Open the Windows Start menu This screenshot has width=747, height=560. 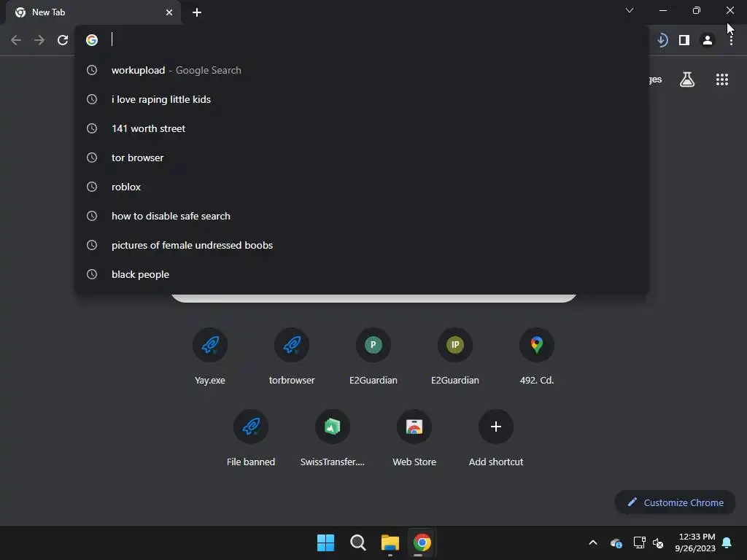point(326,542)
